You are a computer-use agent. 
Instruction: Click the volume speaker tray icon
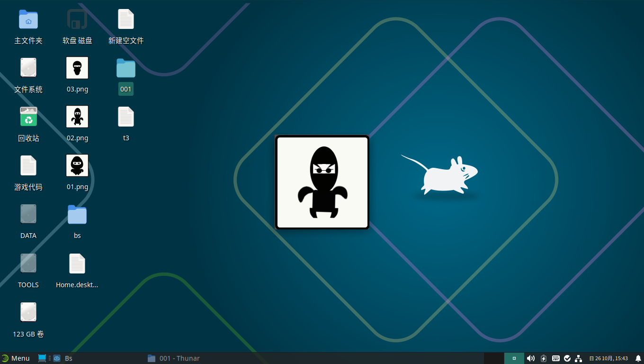[531, 358]
